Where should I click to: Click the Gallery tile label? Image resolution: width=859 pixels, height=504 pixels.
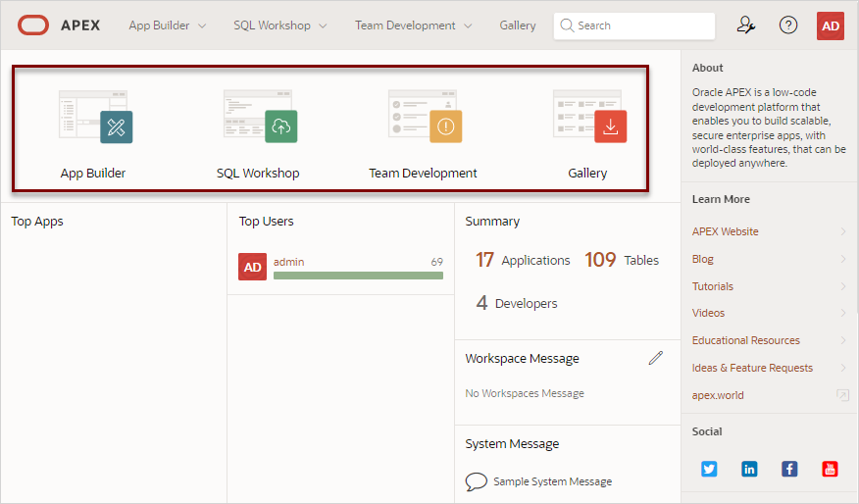coord(587,174)
